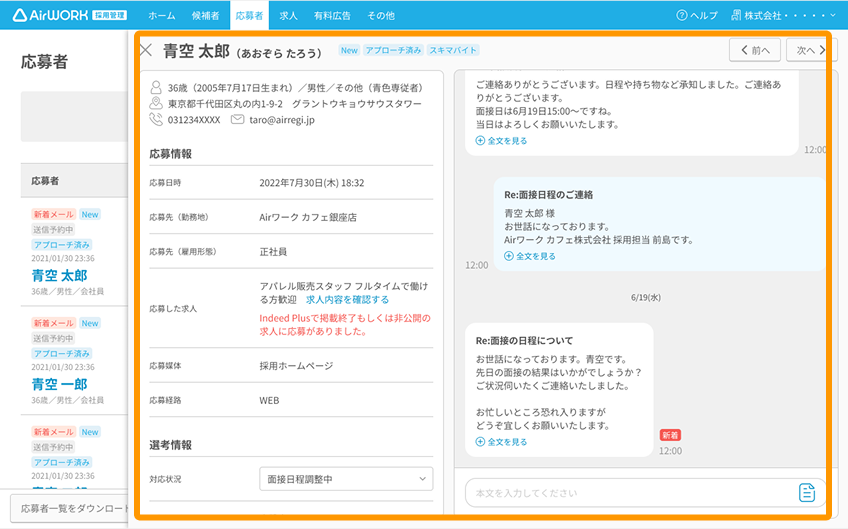The width and height of the screenshot is (848, 529).
Task: Open the 青空 一郎 applicant in the list
Action: pos(59,384)
